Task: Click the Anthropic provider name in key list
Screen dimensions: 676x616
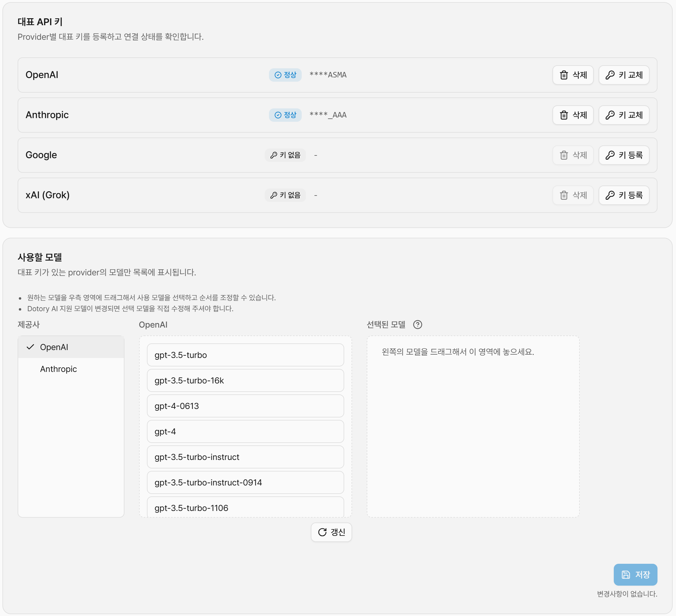Action: point(47,115)
